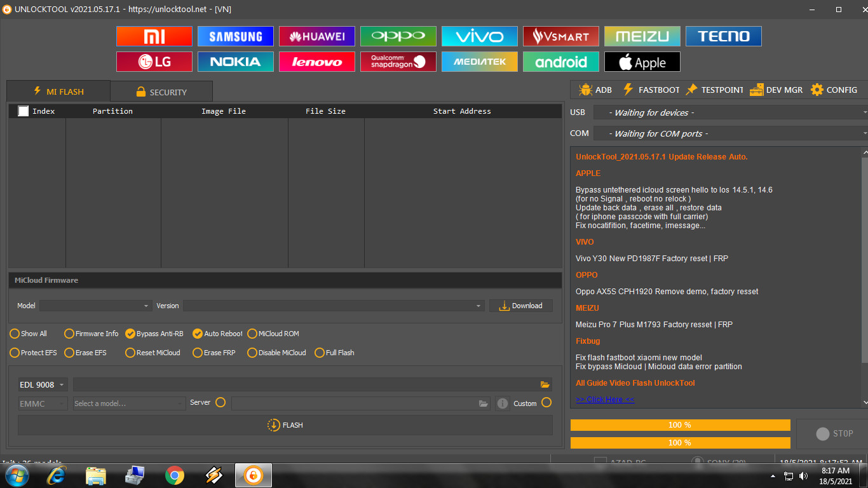
Task: Click the upper 100% progress bar
Action: click(680, 425)
